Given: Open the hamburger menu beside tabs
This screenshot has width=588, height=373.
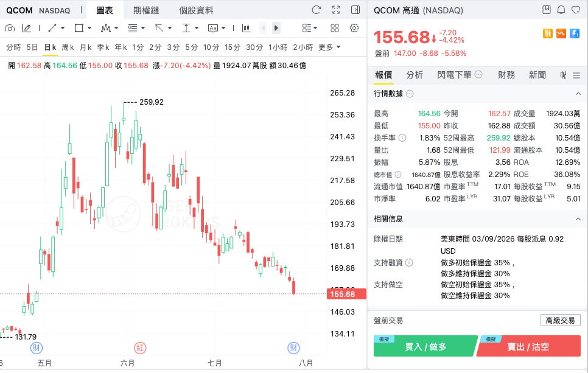Looking at the screenshot, I should click(x=577, y=75).
